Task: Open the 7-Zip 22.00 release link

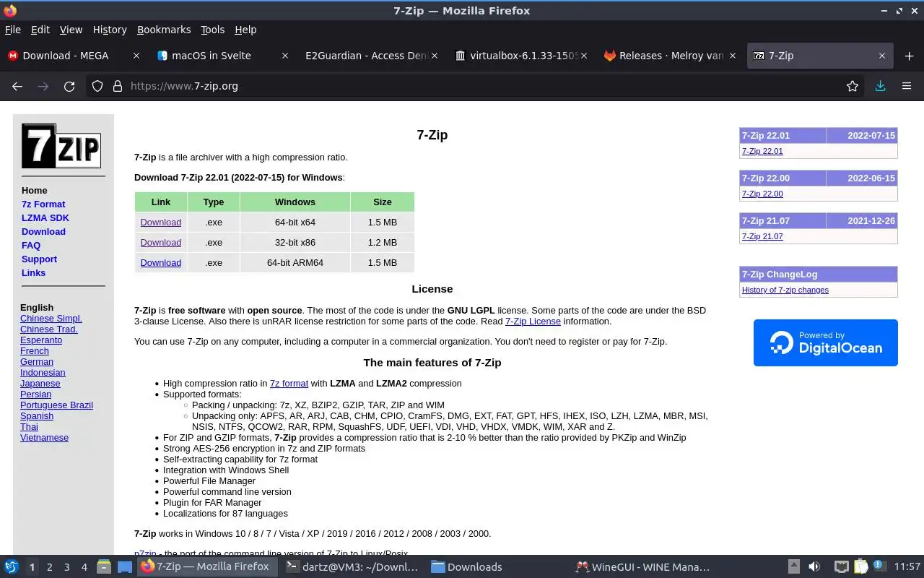Action: 762,194
